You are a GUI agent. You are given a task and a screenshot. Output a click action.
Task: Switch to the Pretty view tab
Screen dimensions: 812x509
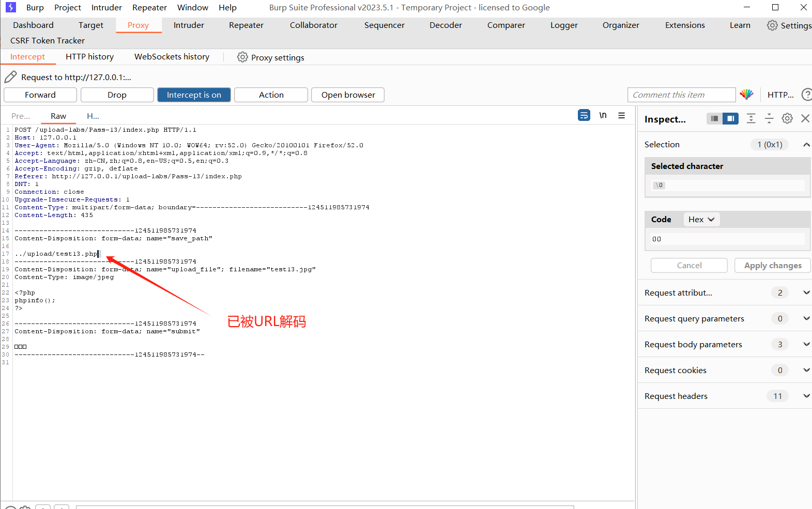click(21, 116)
